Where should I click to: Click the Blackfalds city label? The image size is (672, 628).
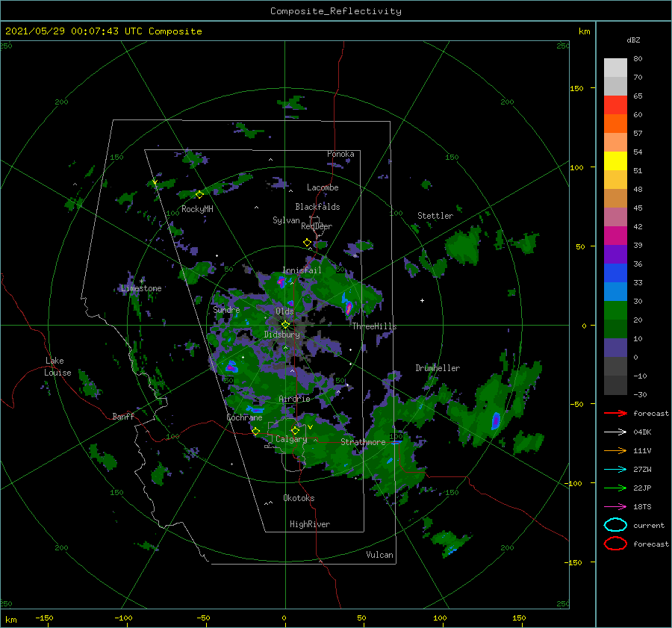click(x=317, y=207)
